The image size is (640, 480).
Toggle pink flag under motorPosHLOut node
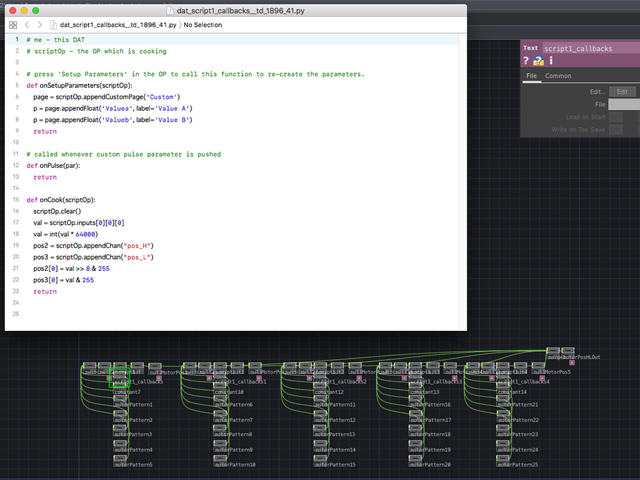(572, 362)
